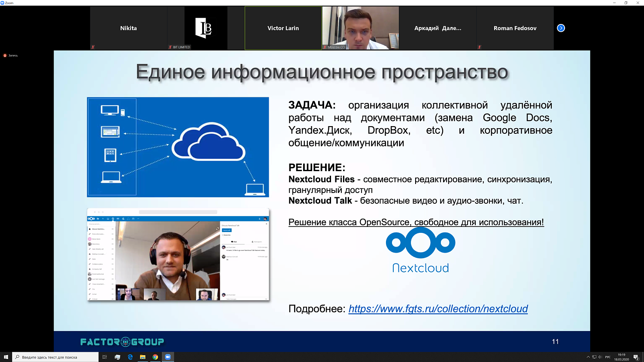This screenshot has height=362, width=644.
Task: Open the clock showing 19:19
Action: (x=622, y=357)
